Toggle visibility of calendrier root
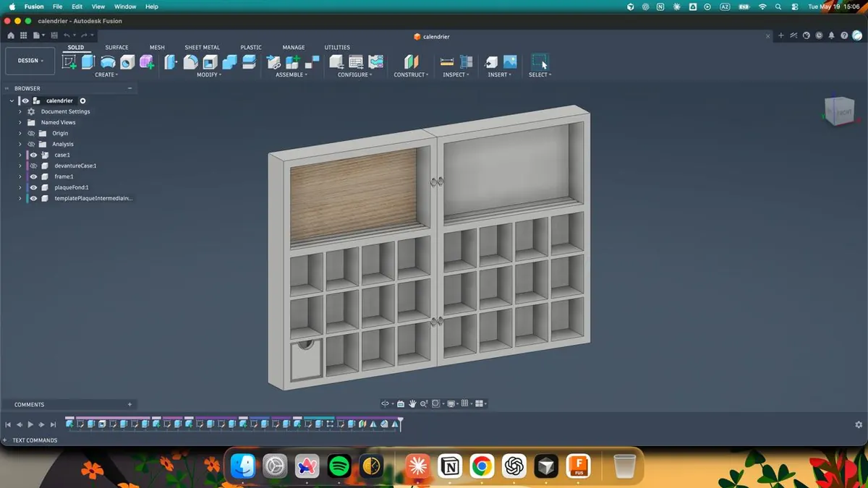The height and width of the screenshot is (488, 868). [25, 100]
